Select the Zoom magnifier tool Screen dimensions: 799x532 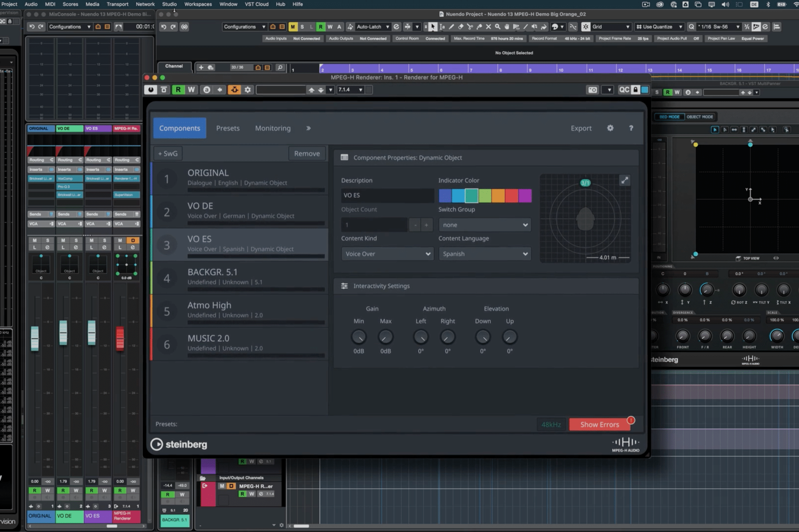coord(497,27)
